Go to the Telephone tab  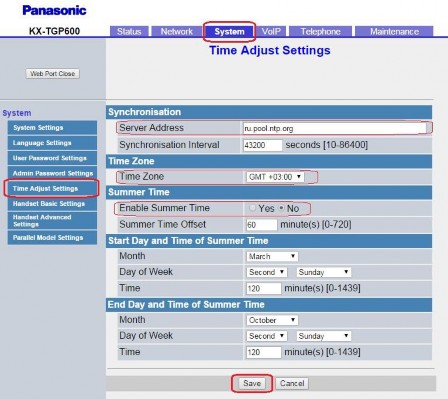pos(320,31)
